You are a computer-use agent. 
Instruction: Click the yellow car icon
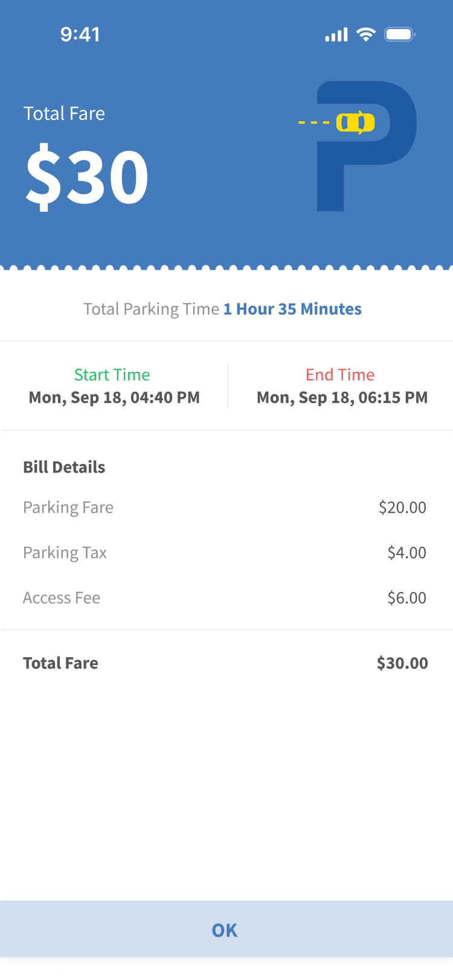tap(355, 122)
